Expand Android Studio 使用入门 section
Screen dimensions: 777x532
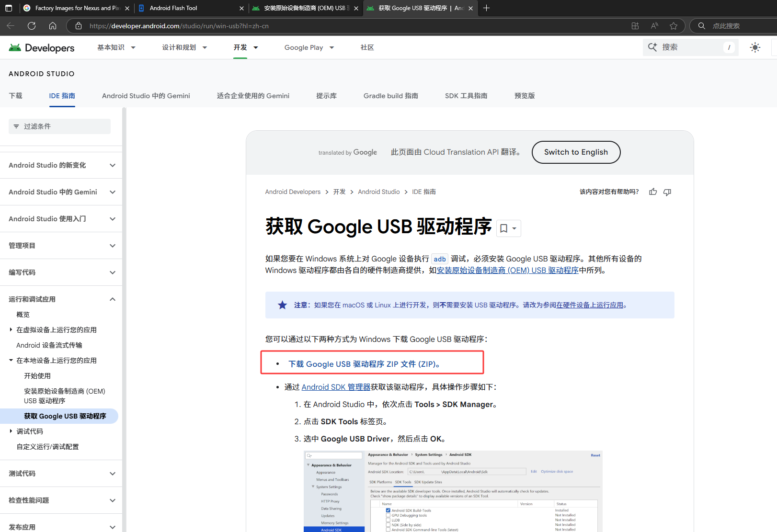pyautogui.click(x=113, y=219)
